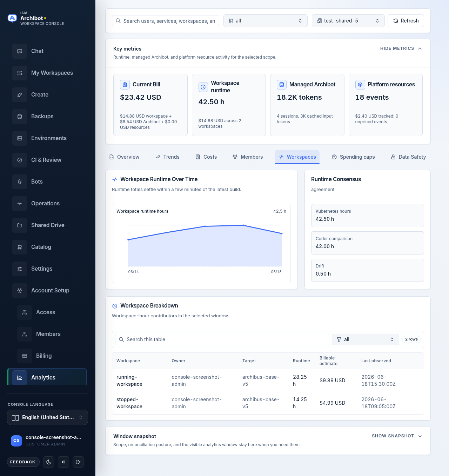
Task: Click the Refresh button
Action: (406, 21)
